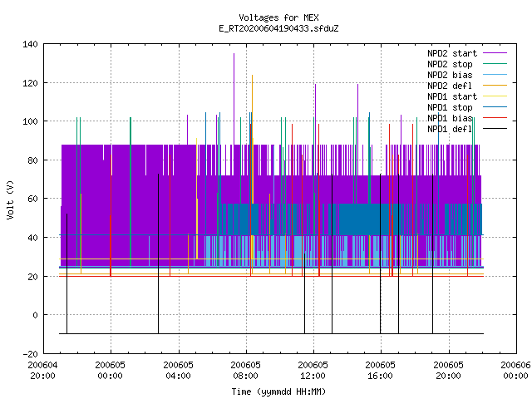532x399 pixels.
Task: Click the y-axis tick value 140
Action: pyautogui.click(x=30, y=44)
